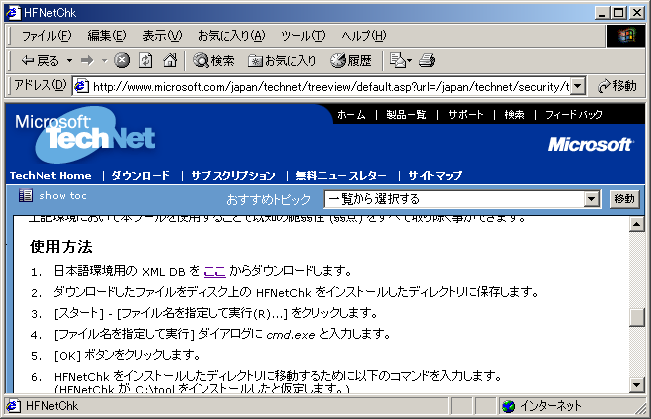
Task: Open the mail toolbar icon
Action: point(400,61)
